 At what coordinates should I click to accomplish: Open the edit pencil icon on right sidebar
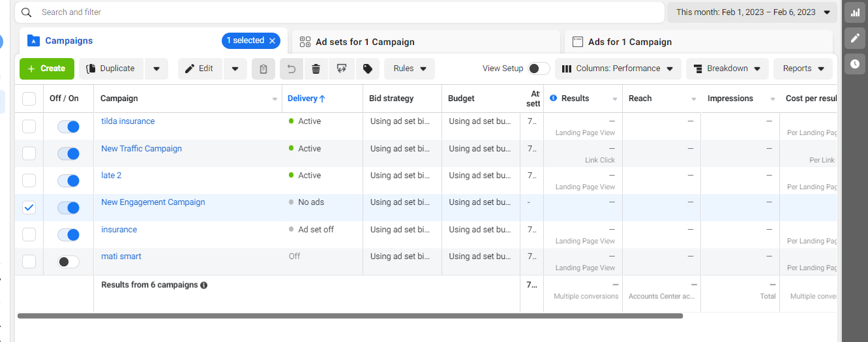855,38
